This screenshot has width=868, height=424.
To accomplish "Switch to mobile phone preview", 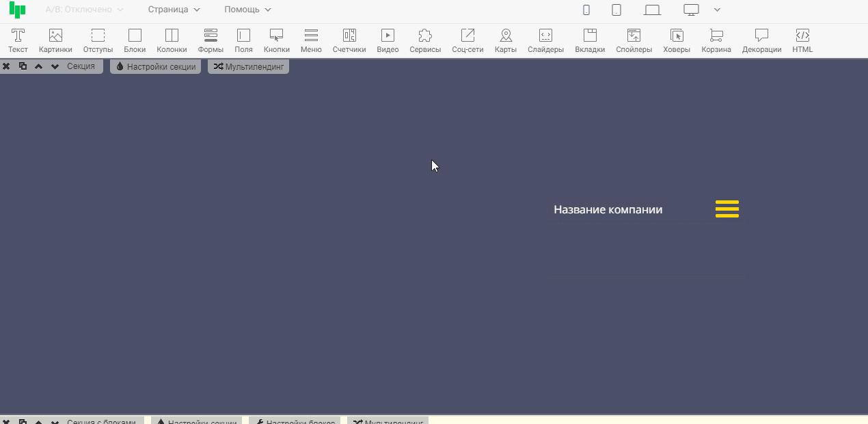I will [586, 10].
